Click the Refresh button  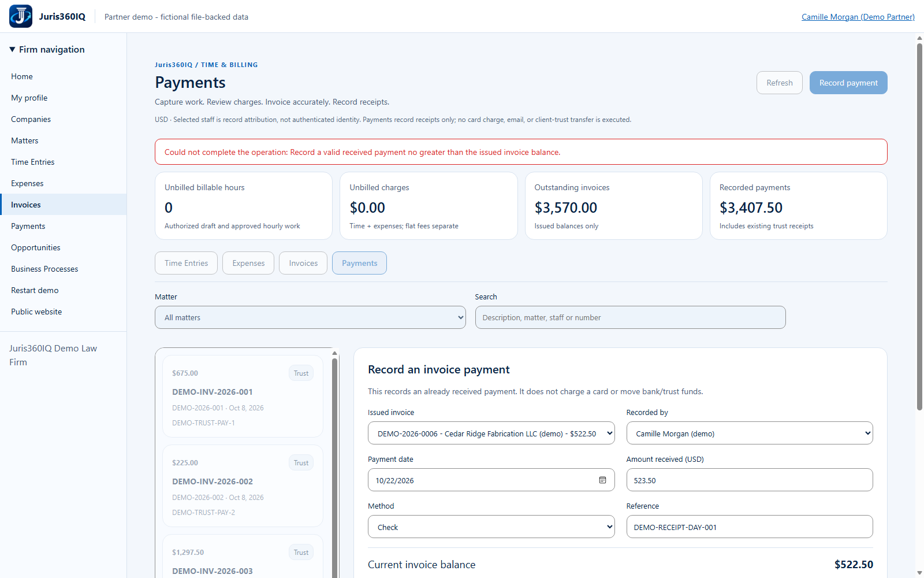tap(780, 83)
